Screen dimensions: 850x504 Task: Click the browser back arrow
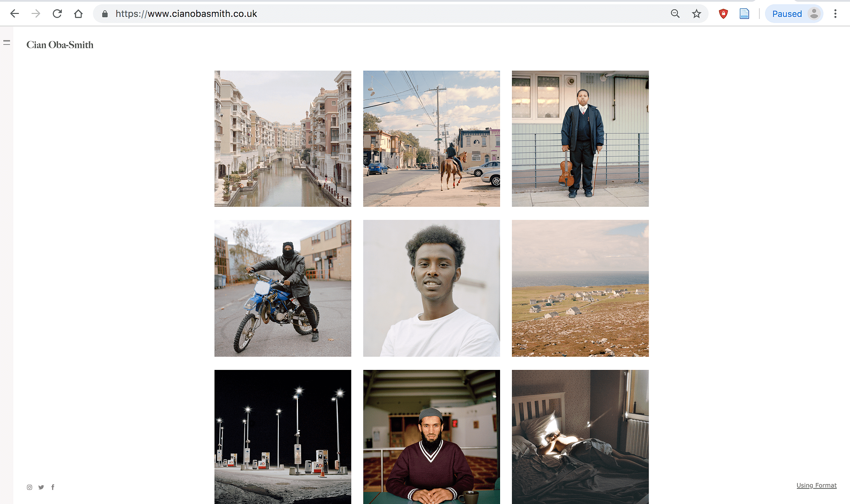click(15, 14)
